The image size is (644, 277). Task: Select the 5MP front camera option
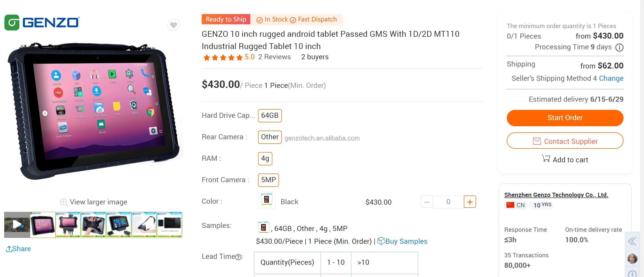(268, 180)
